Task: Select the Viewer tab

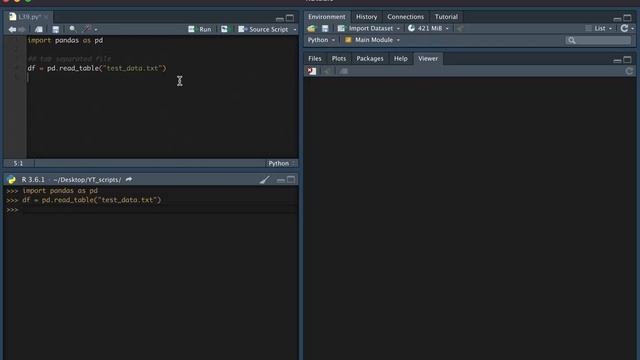Action: coord(428,58)
